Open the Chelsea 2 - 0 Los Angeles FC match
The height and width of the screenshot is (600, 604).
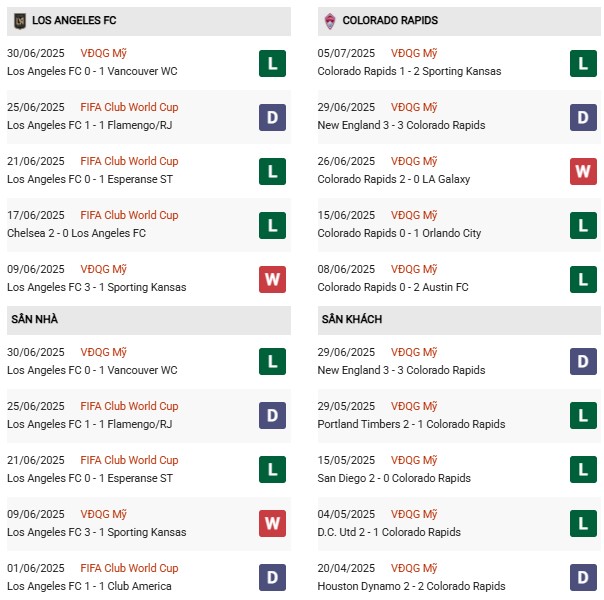pyautogui.click(x=76, y=233)
